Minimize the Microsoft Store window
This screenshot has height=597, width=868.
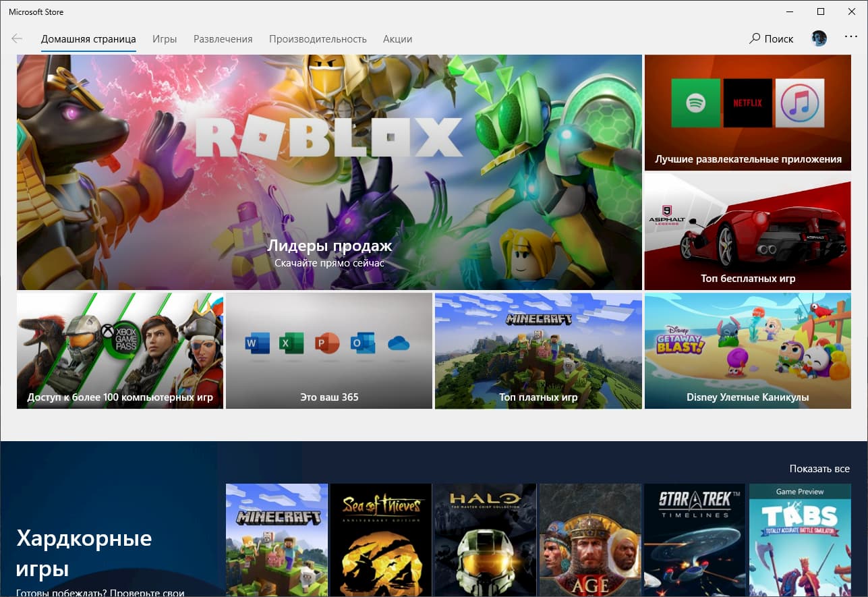[790, 11]
